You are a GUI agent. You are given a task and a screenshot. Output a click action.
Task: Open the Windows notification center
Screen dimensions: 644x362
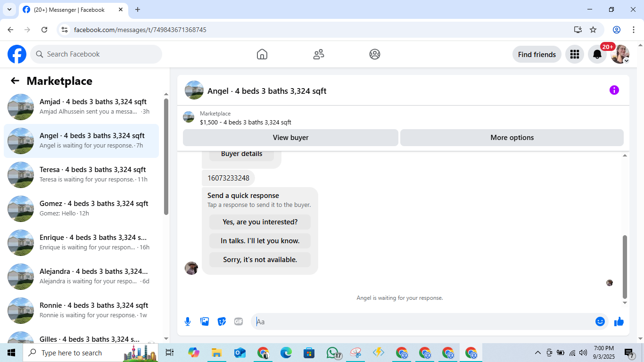629,353
